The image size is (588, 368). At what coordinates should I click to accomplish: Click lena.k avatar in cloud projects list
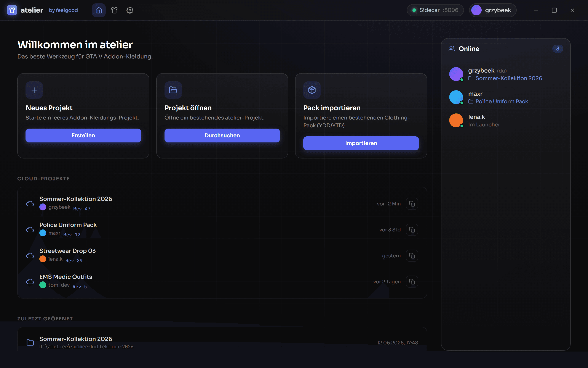43,259
